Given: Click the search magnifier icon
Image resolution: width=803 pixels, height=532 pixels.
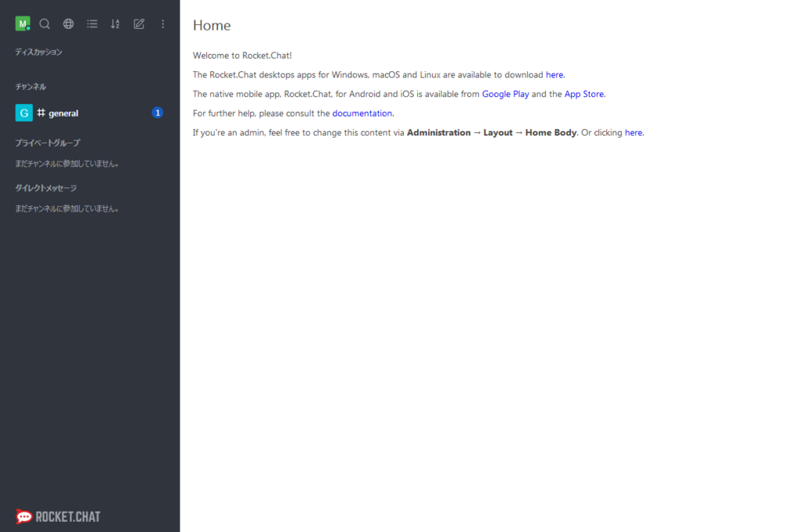Looking at the screenshot, I should pos(45,24).
